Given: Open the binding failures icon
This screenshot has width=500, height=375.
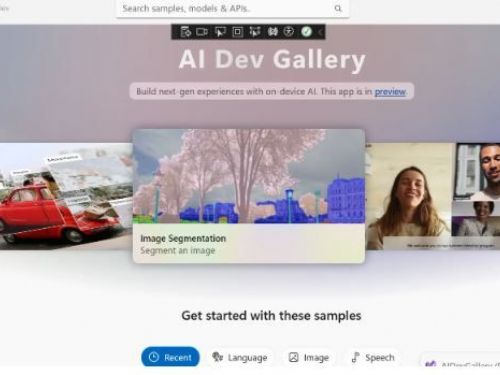Looking at the screenshot, I should [x=273, y=32].
